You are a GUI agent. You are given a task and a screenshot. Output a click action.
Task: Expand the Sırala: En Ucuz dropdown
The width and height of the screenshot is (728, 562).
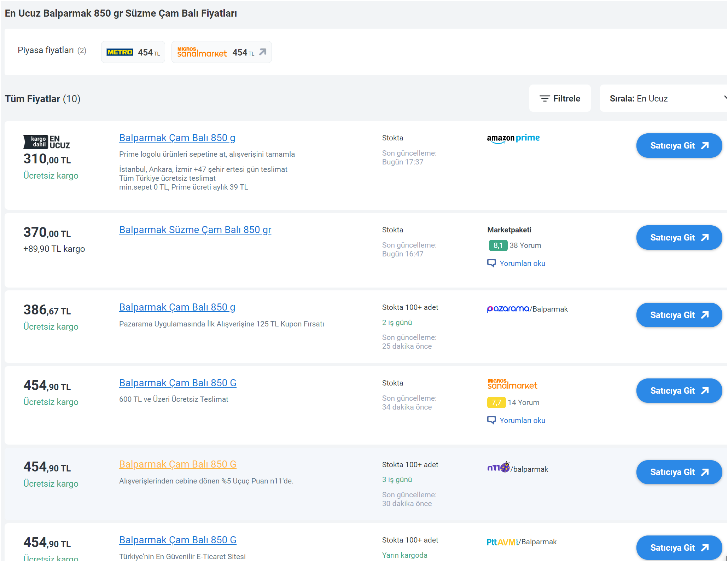pyautogui.click(x=663, y=98)
